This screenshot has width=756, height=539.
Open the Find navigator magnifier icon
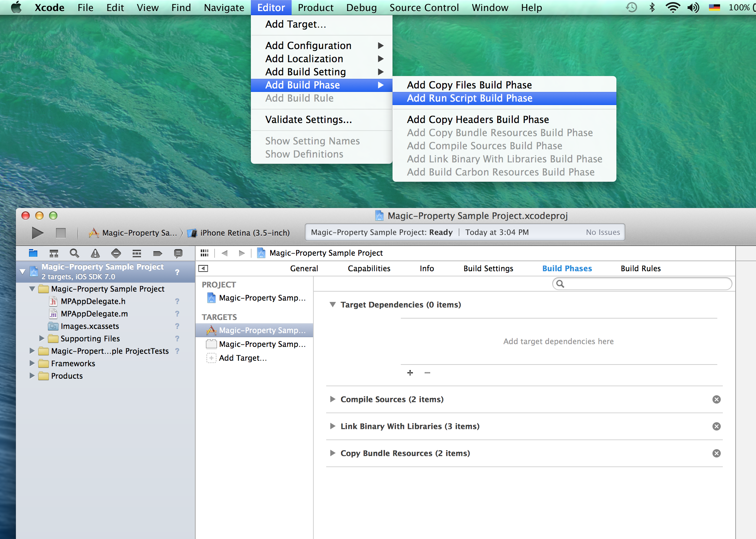pyautogui.click(x=74, y=253)
